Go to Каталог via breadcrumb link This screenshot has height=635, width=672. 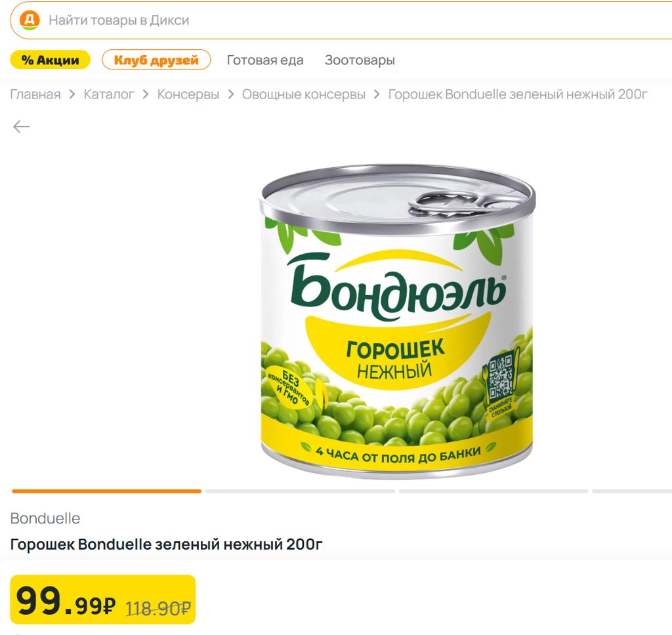click(109, 94)
